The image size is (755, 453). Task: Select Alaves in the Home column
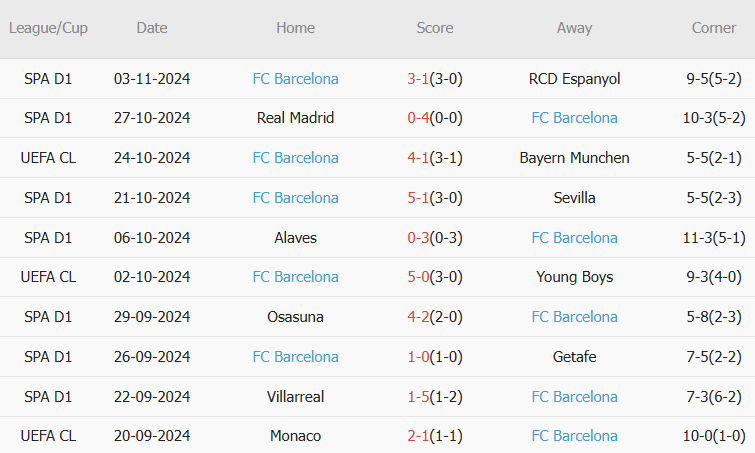(295, 237)
